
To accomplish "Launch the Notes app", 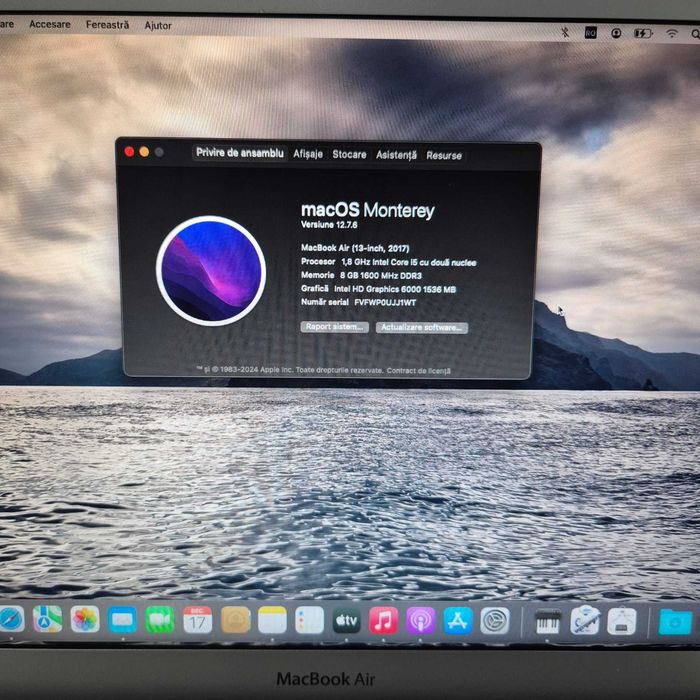I will pos(272,620).
